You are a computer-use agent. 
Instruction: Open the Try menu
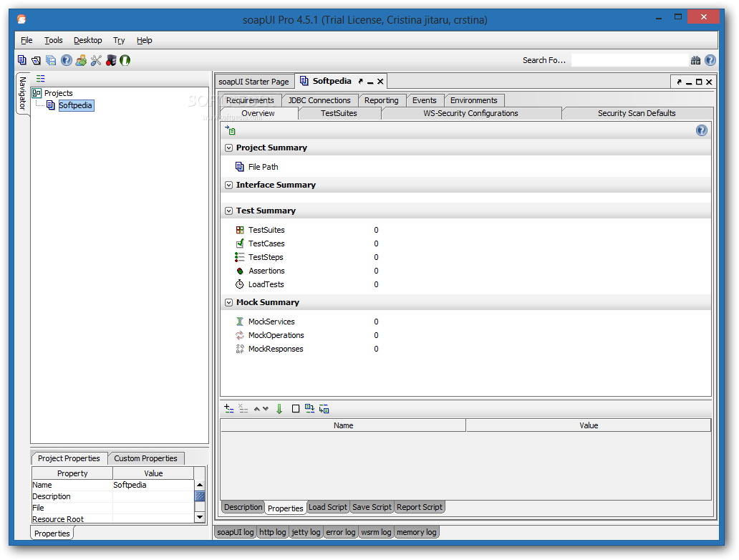[119, 40]
